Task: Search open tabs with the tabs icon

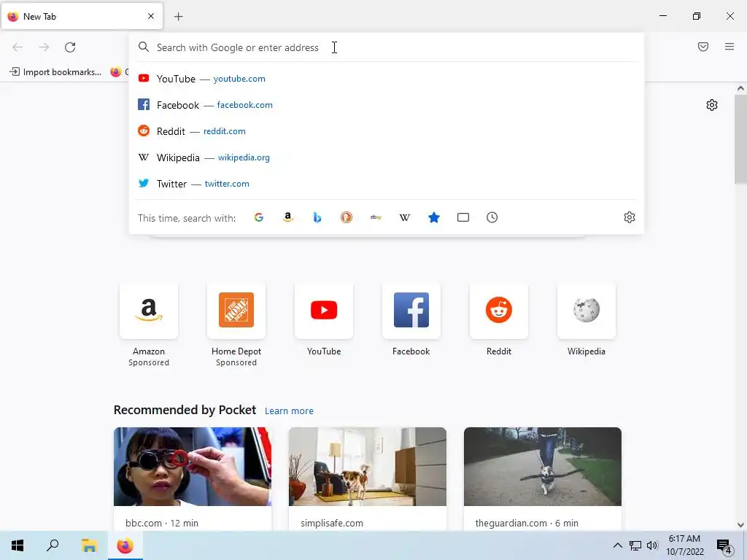Action: tap(463, 217)
